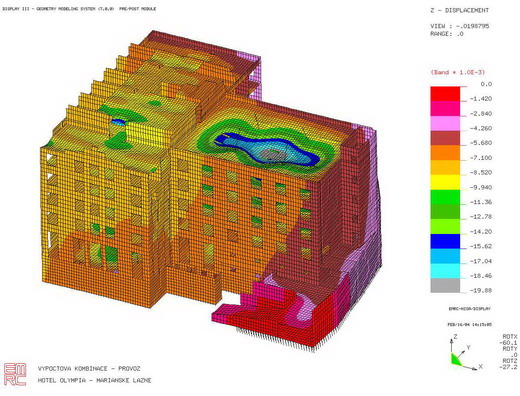Click the EMRC logo icon

pos(15,374)
